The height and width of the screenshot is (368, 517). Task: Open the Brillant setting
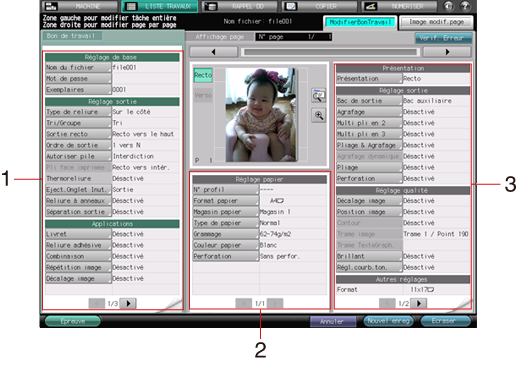[x=369, y=256]
